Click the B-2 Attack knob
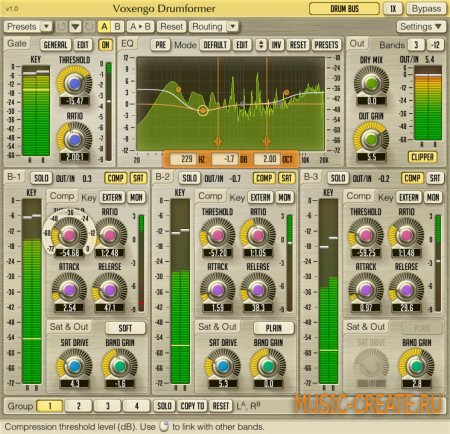 [217, 290]
